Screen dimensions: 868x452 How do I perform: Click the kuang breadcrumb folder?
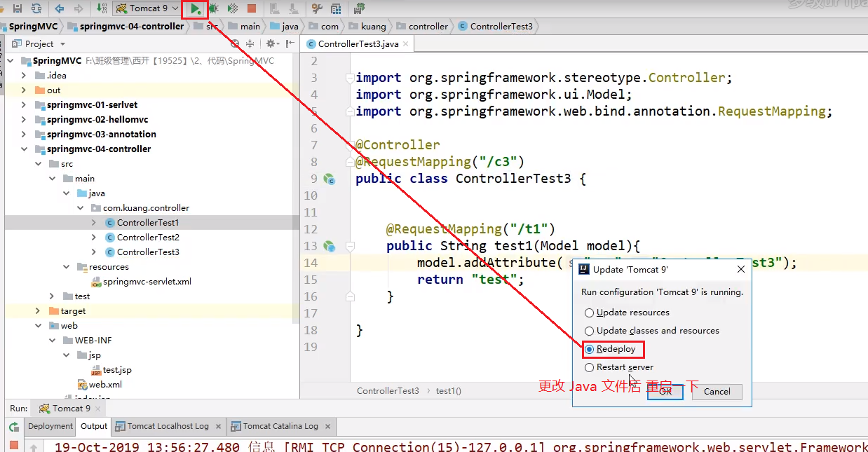coord(367,26)
